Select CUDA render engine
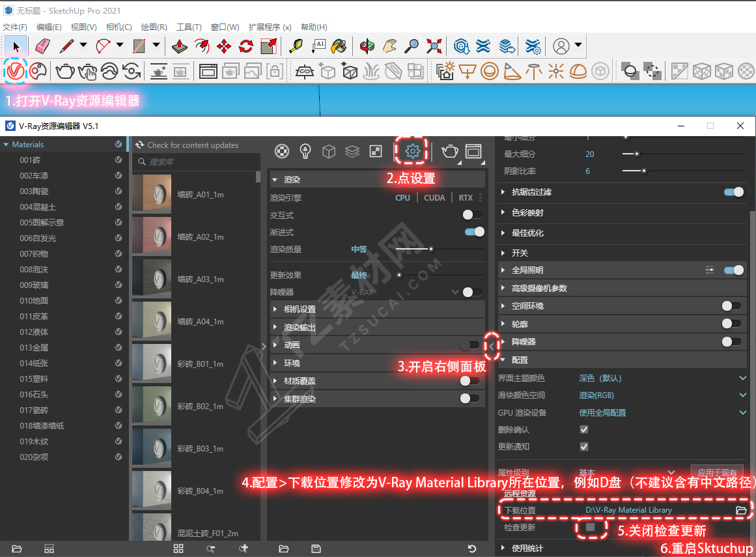The height and width of the screenshot is (557, 756). (x=434, y=198)
